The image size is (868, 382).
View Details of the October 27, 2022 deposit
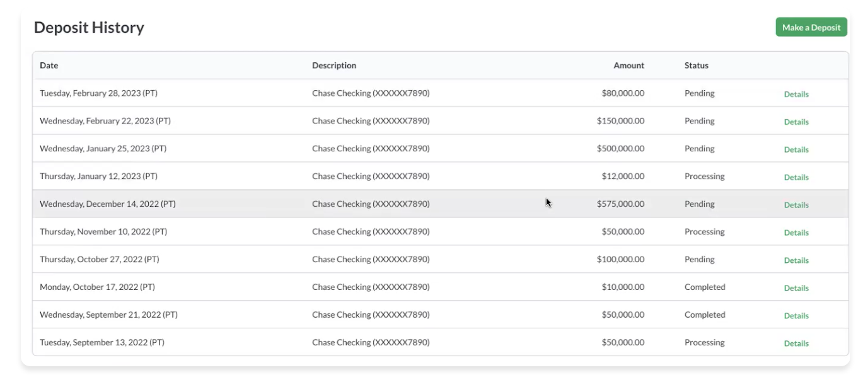[x=796, y=260]
